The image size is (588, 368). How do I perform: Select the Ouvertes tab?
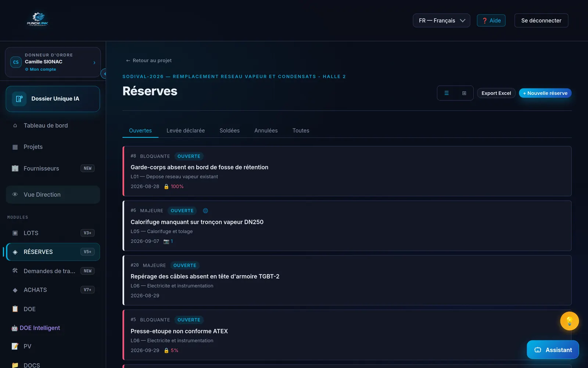click(x=140, y=131)
